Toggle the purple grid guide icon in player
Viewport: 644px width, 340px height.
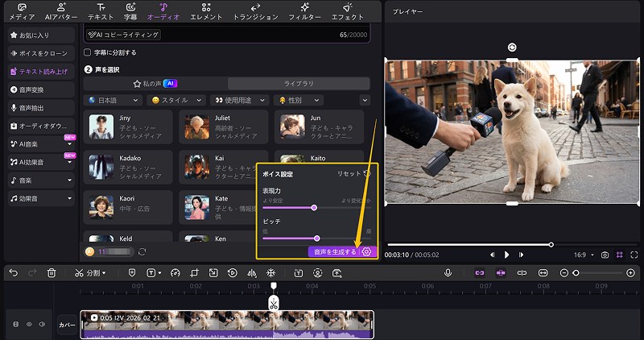[x=620, y=255]
